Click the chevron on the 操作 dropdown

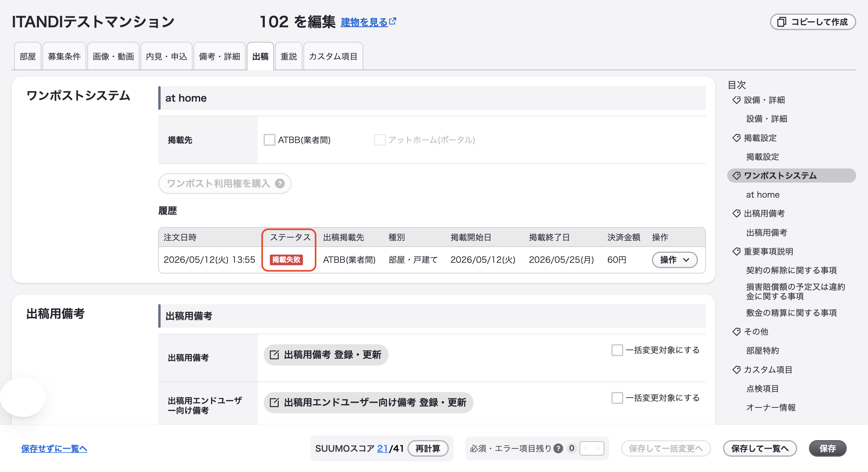tap(686, 260)
